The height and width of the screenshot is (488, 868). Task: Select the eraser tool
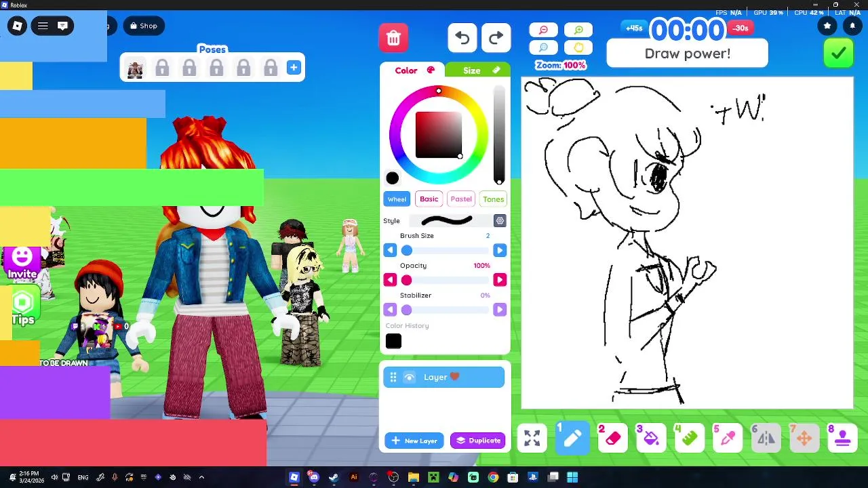(x=612, y=439)
